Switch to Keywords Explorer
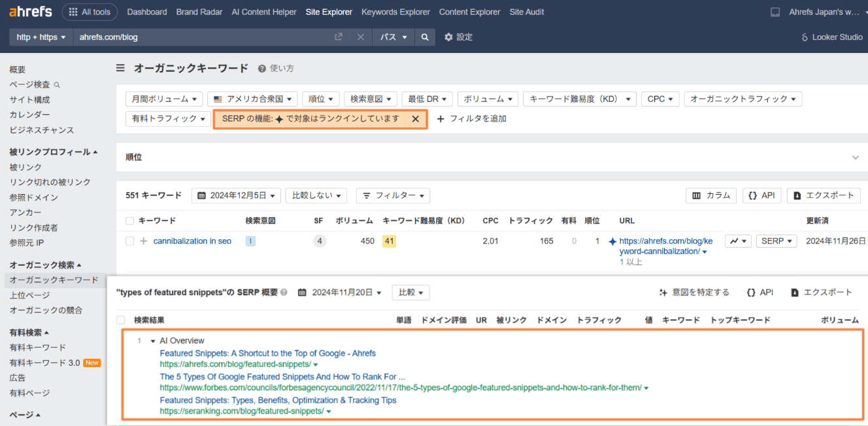 tap(395, 11)
